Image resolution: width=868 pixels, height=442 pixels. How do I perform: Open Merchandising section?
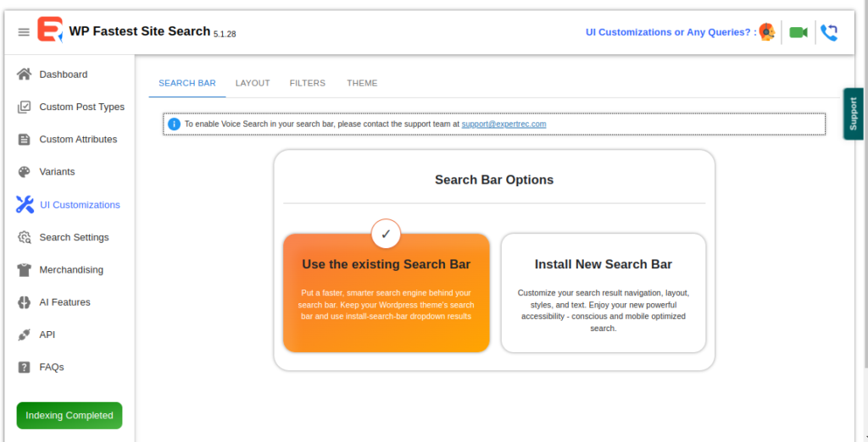[70, 270]
